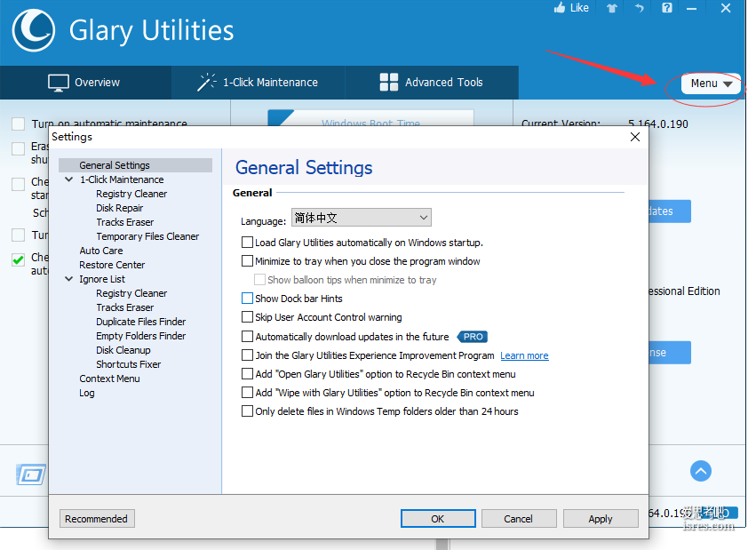Click the OK button
The width and height of the screenshot is (756, 550).
tap(438, 519)
